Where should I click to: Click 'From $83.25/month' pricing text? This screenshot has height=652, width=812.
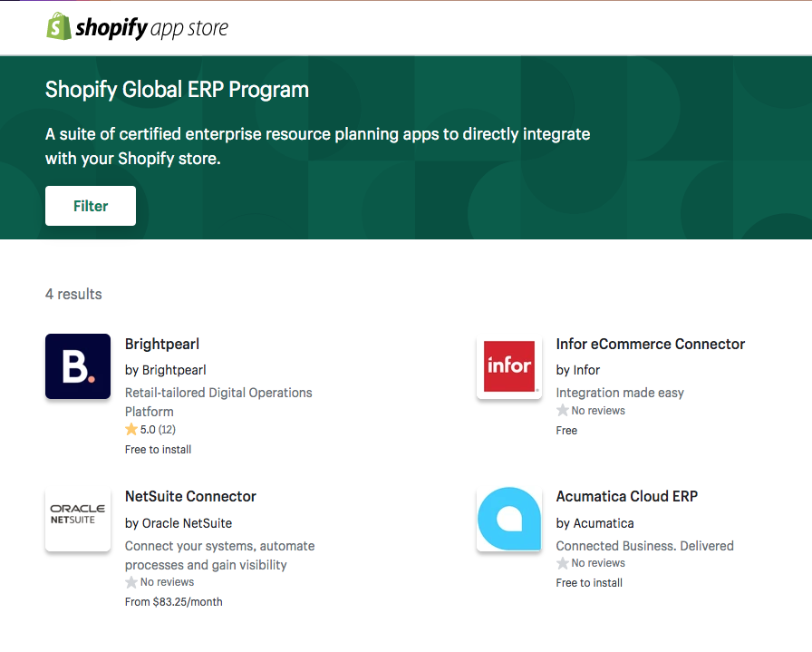pos(173,602)
